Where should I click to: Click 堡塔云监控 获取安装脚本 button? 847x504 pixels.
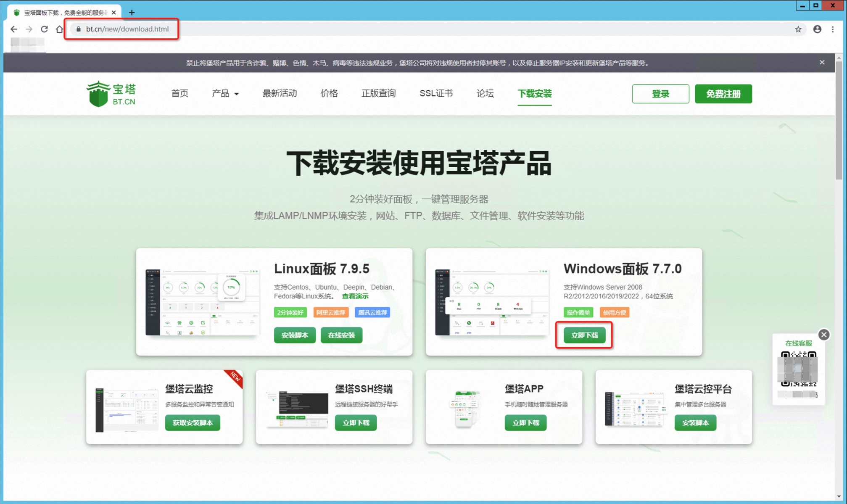tap(193, 422)
